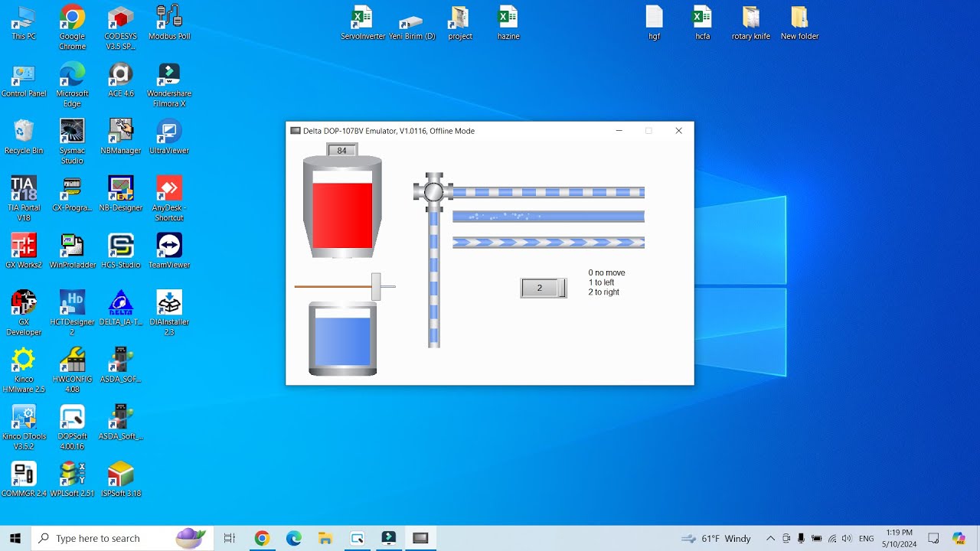Minimize the Delta DOP-107BV Emulator window
980x551 pixels.
click(619, 131)
